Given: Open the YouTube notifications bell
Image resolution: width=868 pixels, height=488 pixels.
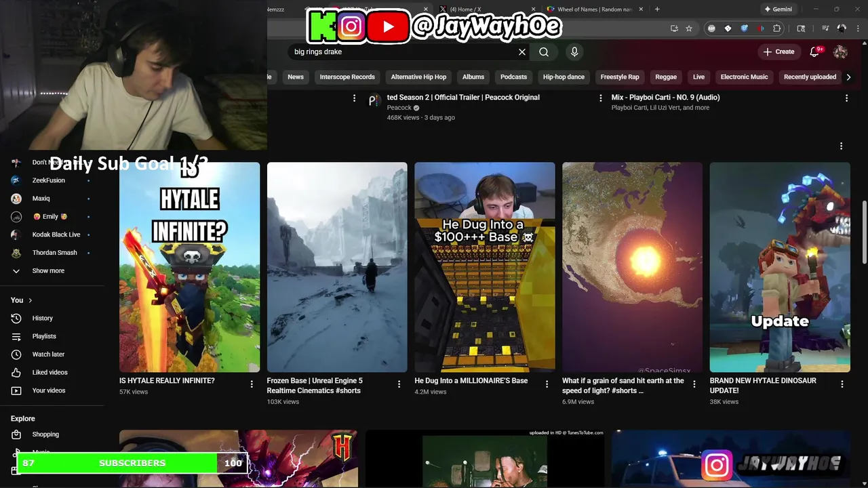Looking at the screenshot, I should (x=815, y=52).
